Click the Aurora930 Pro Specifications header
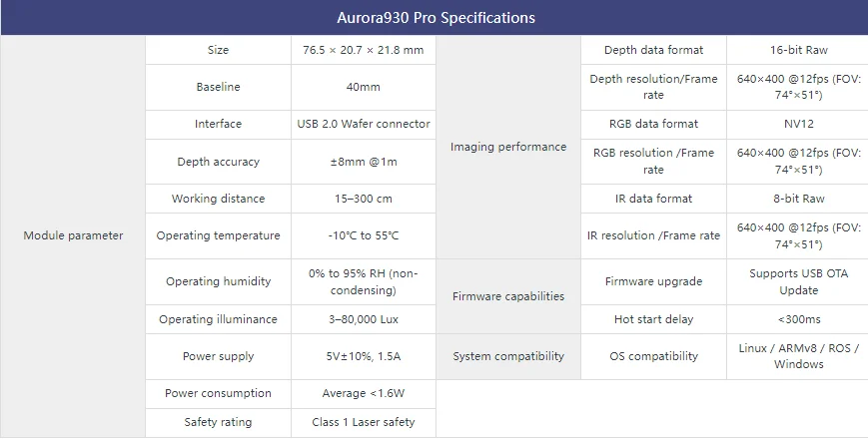 434,17
